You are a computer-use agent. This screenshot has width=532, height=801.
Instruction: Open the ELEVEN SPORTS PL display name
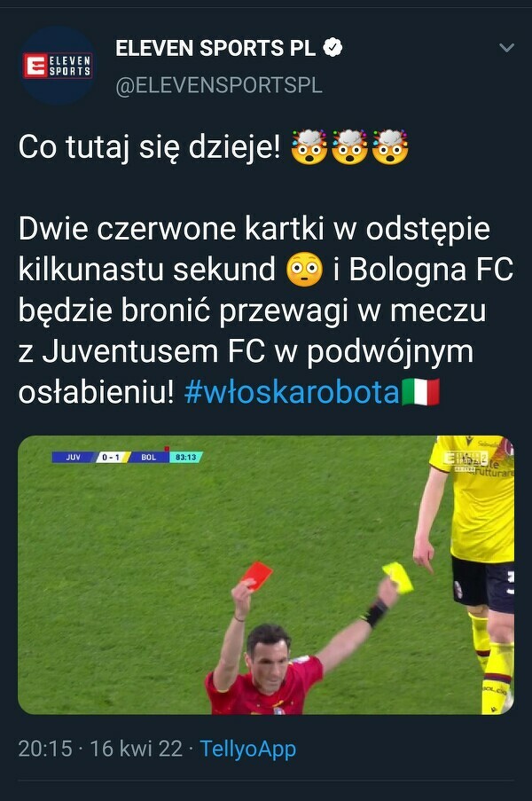click(215, 49)
